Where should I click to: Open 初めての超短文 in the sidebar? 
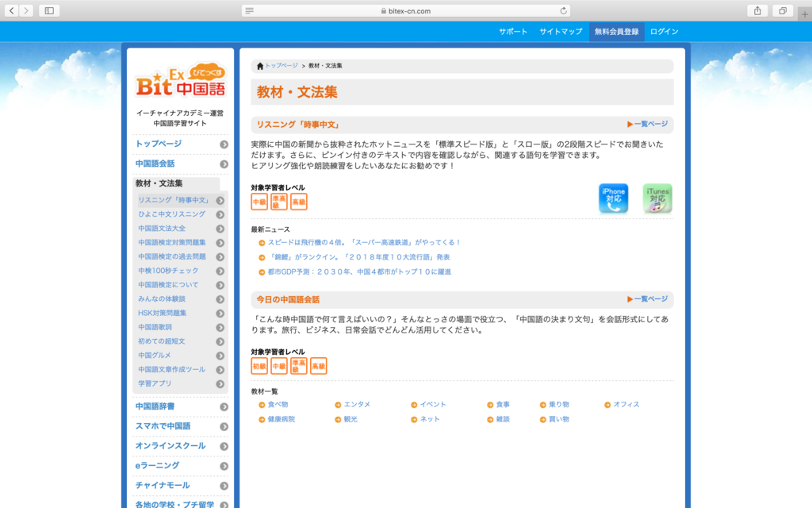162,341
